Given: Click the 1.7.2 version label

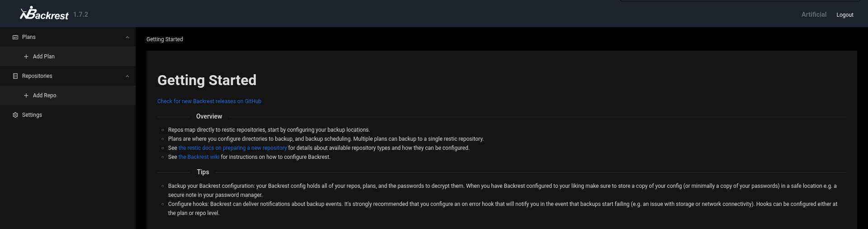Looking at the screenshot, I should point(80,14).
